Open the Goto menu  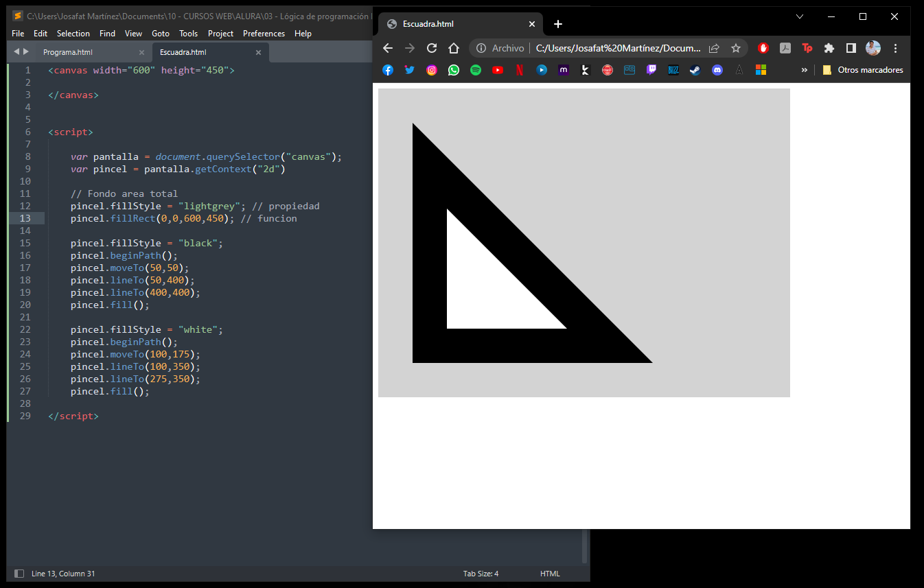point(161,34)
